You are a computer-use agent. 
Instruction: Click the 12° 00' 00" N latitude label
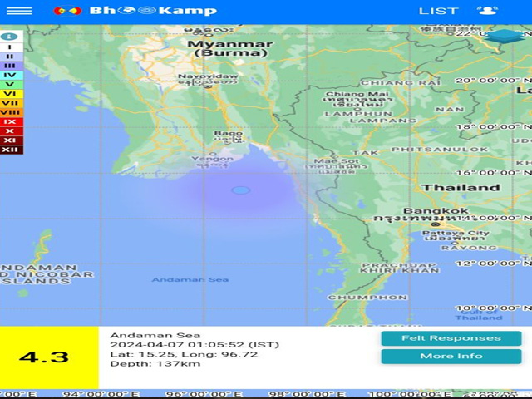point(493,264)
